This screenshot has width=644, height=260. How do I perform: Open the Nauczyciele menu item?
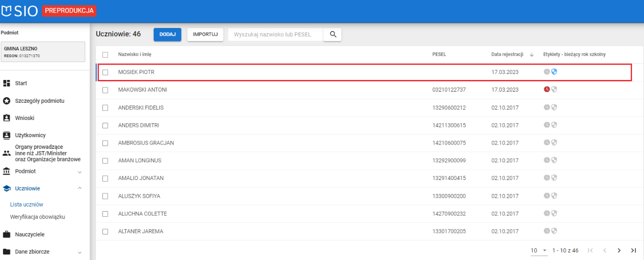tap(30, 234)
